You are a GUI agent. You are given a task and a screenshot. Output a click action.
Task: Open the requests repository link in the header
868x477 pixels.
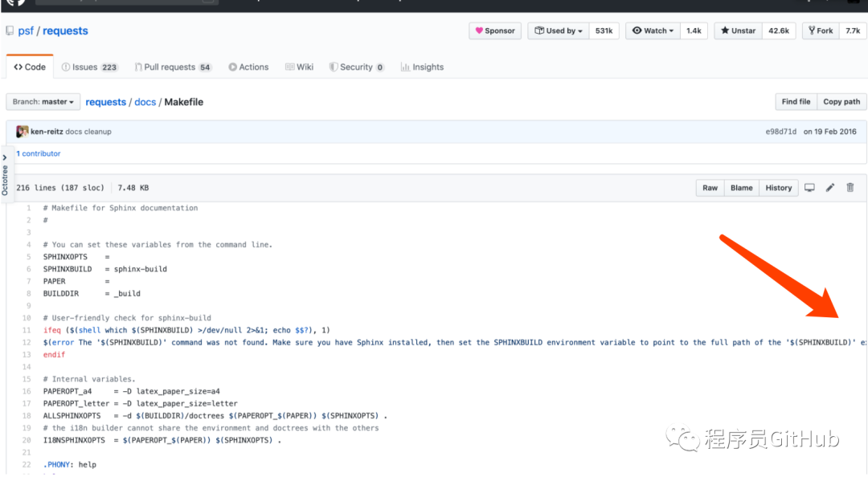coord(65,31)
